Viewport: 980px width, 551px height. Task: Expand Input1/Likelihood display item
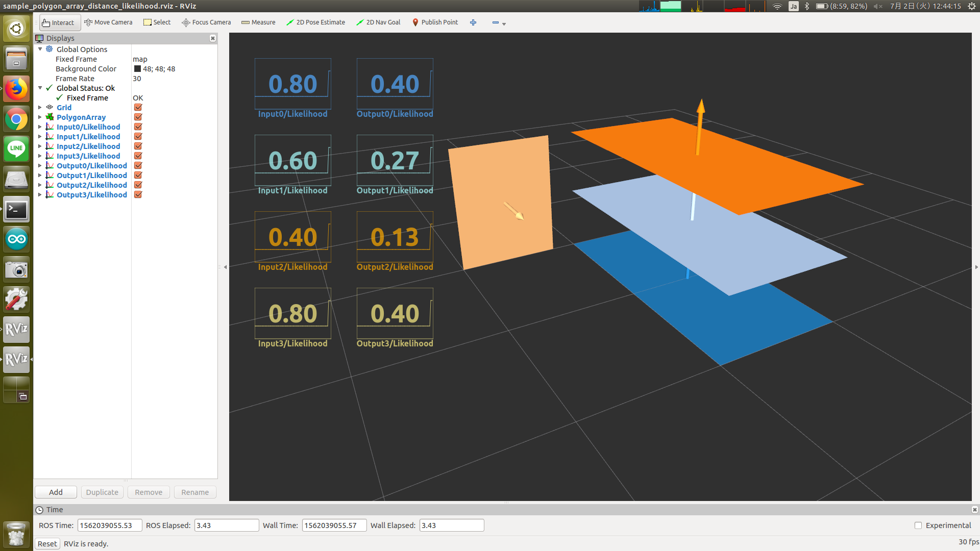(40, 137)
